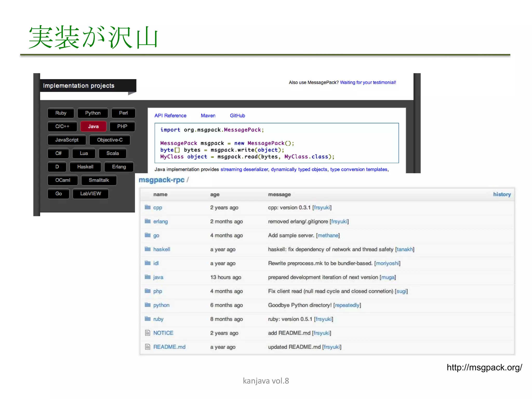Click the NOTICE file icon

point(148,333)
